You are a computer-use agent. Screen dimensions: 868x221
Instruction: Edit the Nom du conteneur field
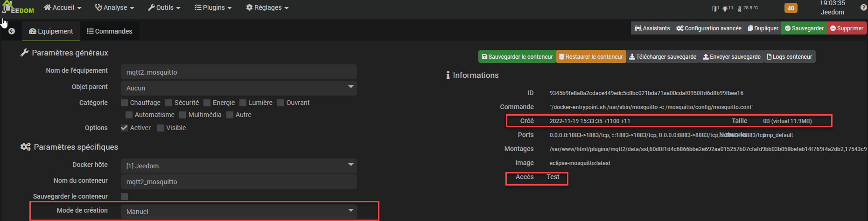[239, 181]
